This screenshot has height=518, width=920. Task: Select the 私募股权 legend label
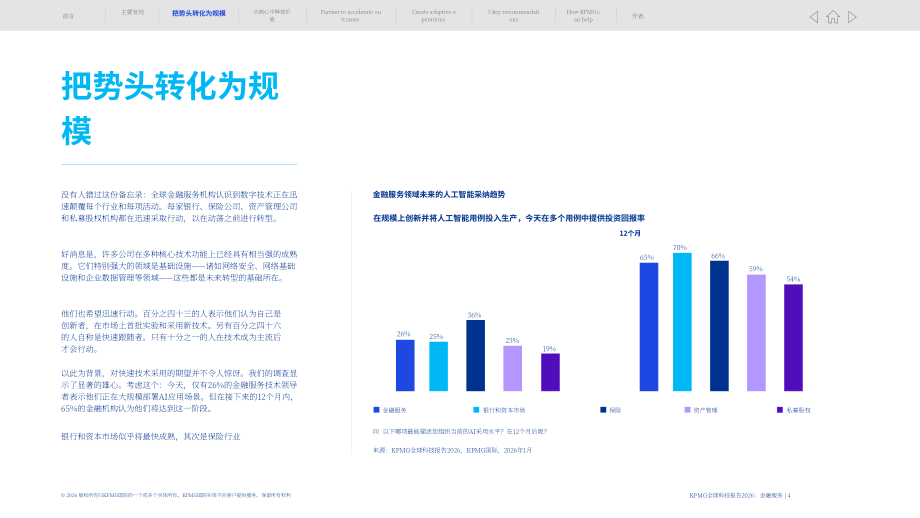pos(799,410)
